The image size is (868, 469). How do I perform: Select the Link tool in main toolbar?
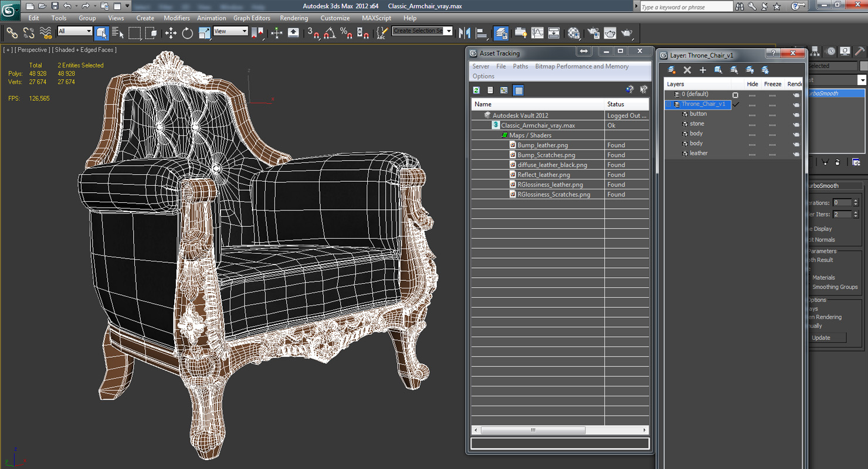coord(12,33)
